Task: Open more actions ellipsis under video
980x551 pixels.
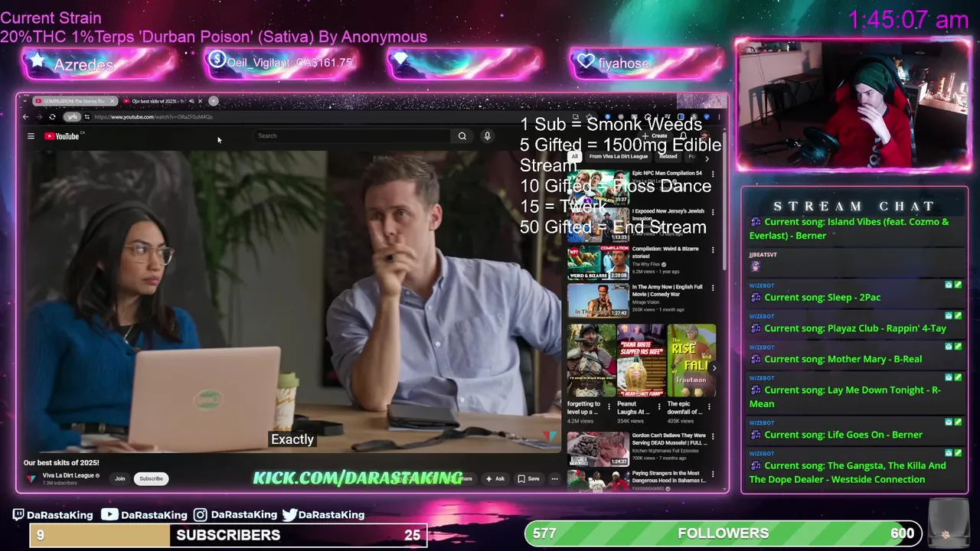Action: [x=554, y=479]
